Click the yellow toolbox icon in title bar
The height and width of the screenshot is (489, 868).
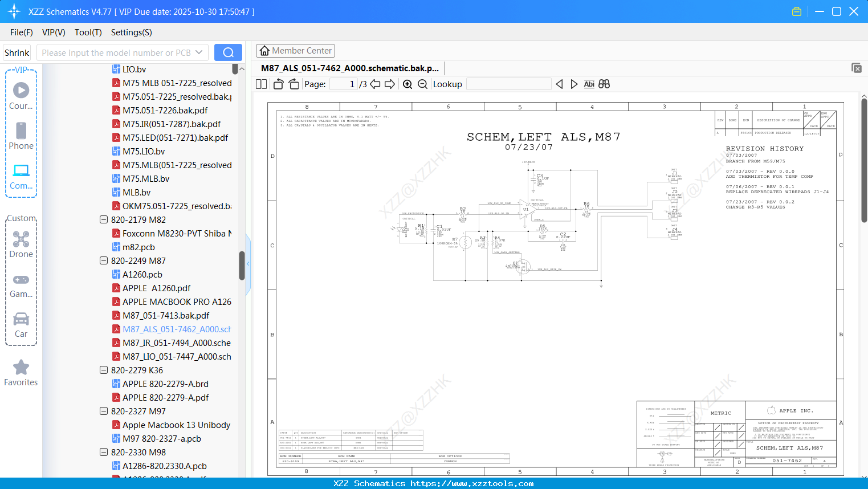tap(797, 11)
